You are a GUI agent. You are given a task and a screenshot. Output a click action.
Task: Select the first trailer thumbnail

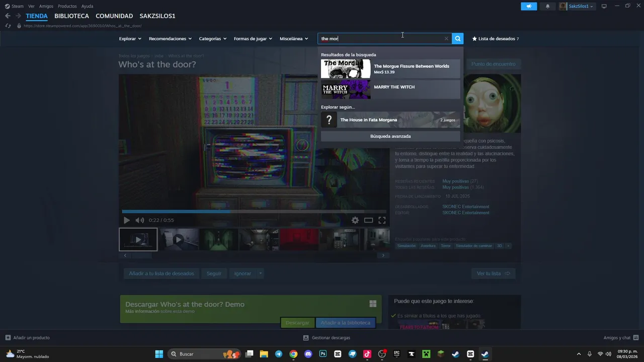pyautogui.click(x=138, y=239)
